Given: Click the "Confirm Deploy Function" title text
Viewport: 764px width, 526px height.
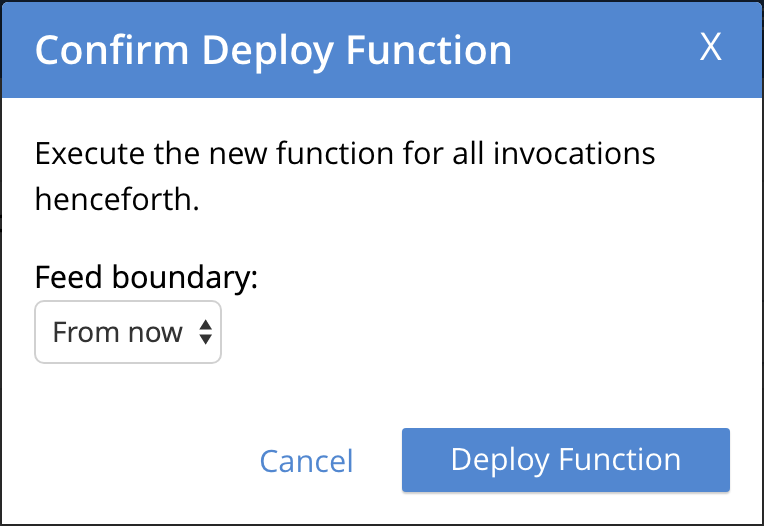Looking at the screenshot, I should [273, 50].
